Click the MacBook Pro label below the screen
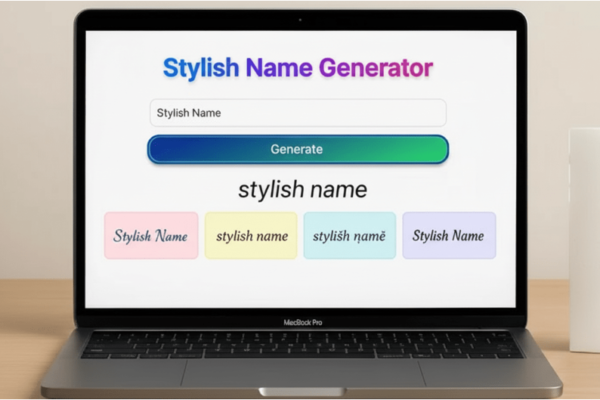The height and width of the screenshot is (400, 600). click(x=302, y=322)
